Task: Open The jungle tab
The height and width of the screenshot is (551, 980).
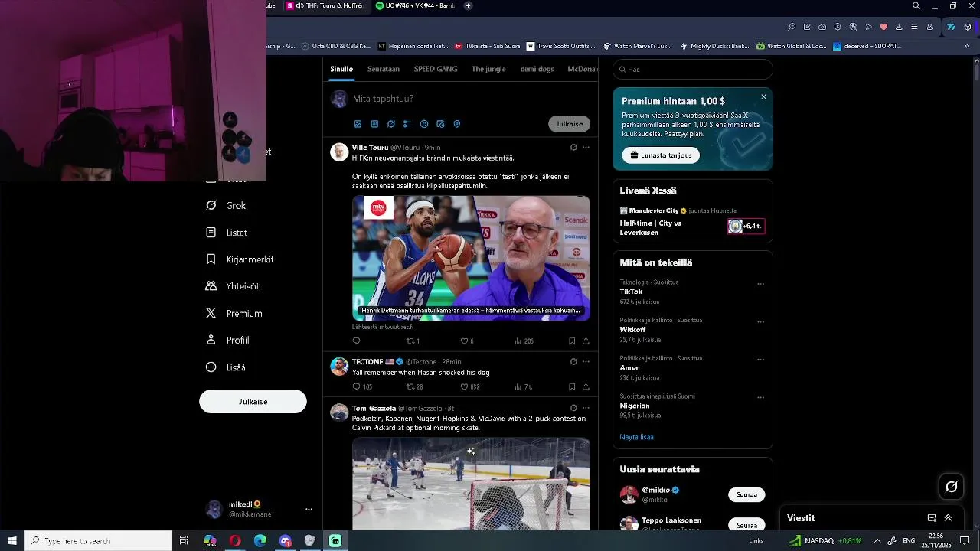Action: pyautogui.click(x=488, y=69)
